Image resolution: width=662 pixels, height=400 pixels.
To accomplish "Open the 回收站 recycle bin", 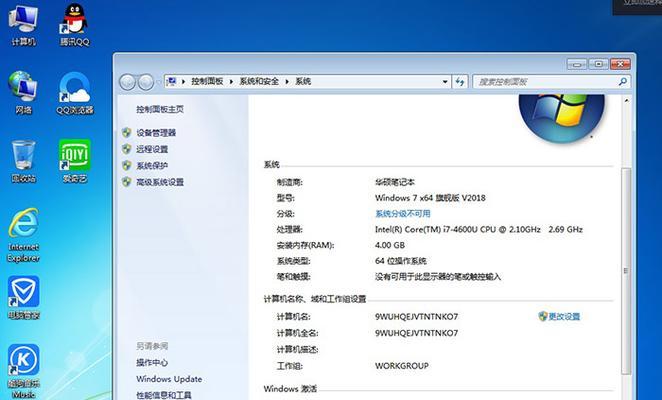I will 23,161.
